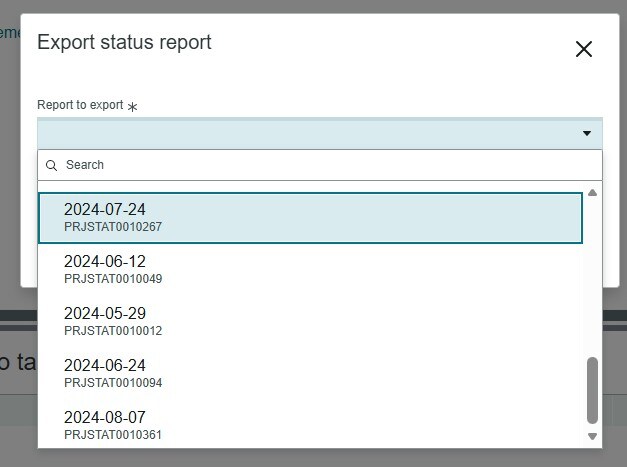Focus the Search box in the dropdown
Image resolution: width=627 pixels, height=467 pixels.
(319, 165)
